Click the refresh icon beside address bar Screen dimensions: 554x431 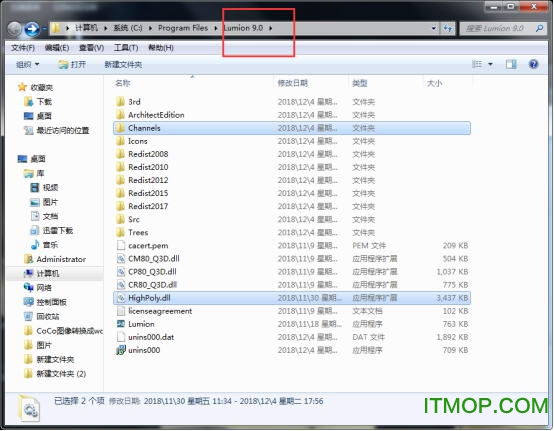[x=448, y=28]
